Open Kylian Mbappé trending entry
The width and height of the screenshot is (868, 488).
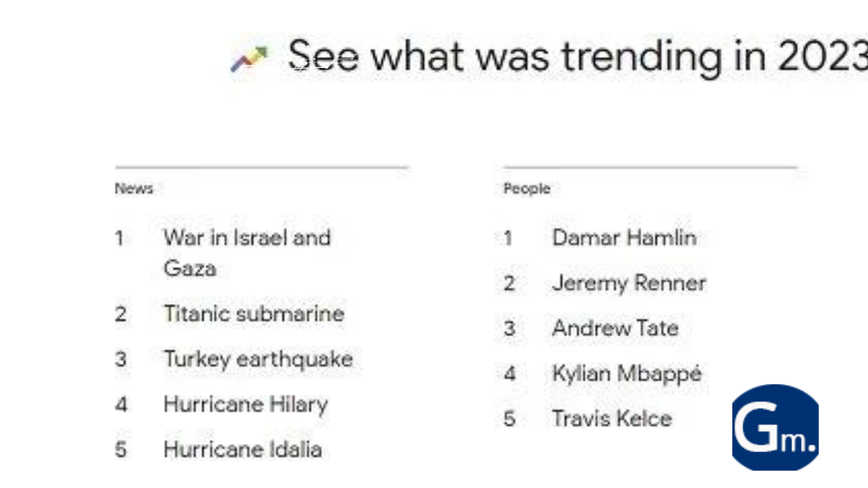(627, 373)
